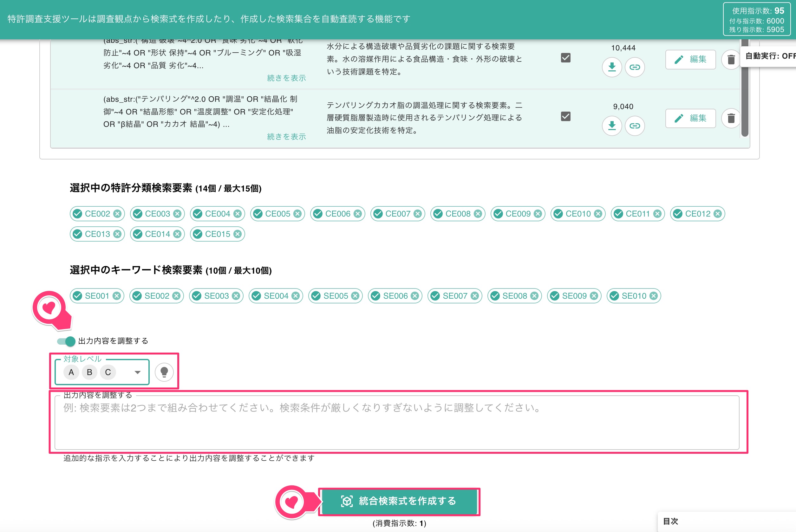
Task: Remove CE003 from selected classification elements
Action: coord(178,214)
